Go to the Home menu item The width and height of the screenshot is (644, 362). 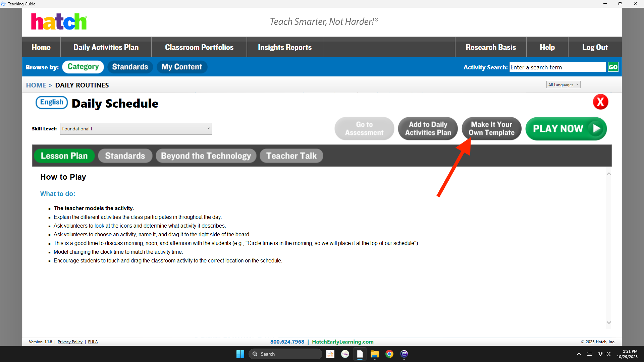(41, 47)
